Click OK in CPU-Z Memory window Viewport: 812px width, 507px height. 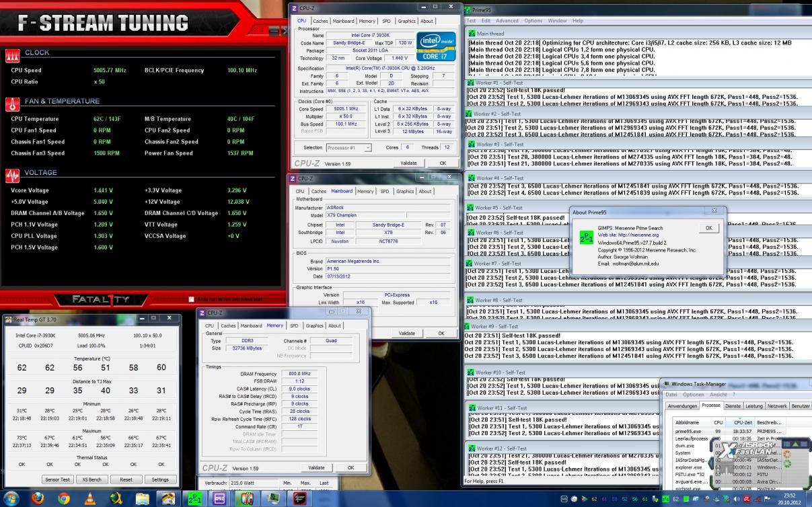(350, 467)
